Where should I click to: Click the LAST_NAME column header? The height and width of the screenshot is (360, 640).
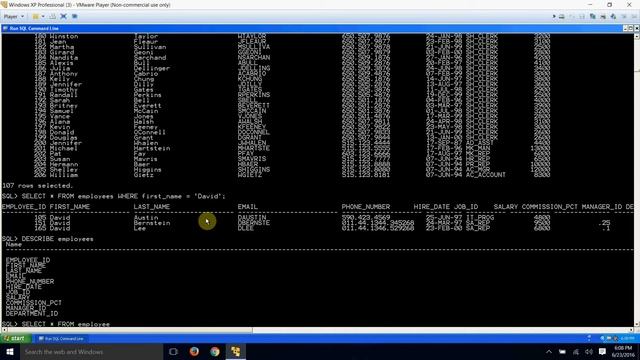click(151, 207)
